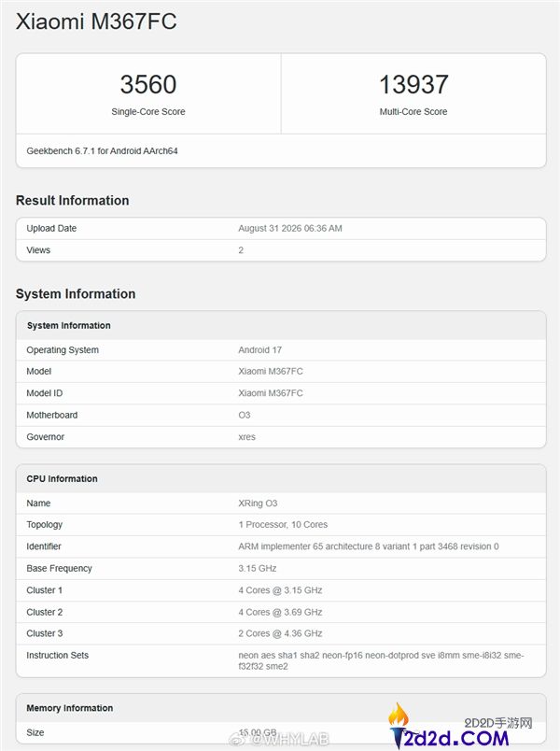Click the Upload Date row label
Viewport: 560px width, 751px height.
[x=51, y=229]
